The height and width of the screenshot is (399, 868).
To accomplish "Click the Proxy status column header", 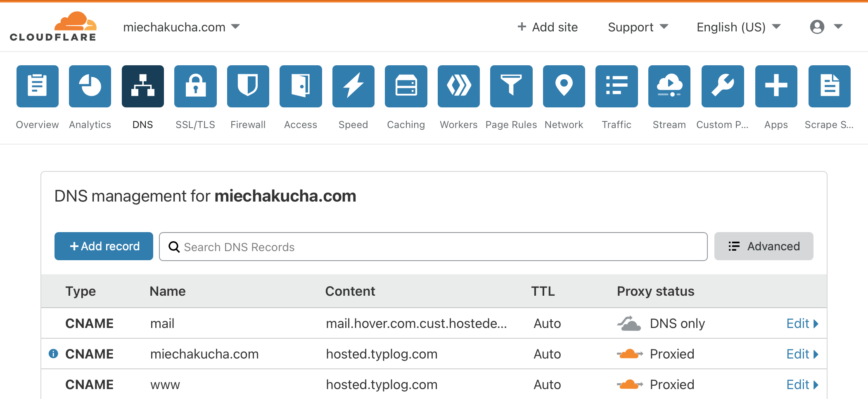I will coord(656,291).
